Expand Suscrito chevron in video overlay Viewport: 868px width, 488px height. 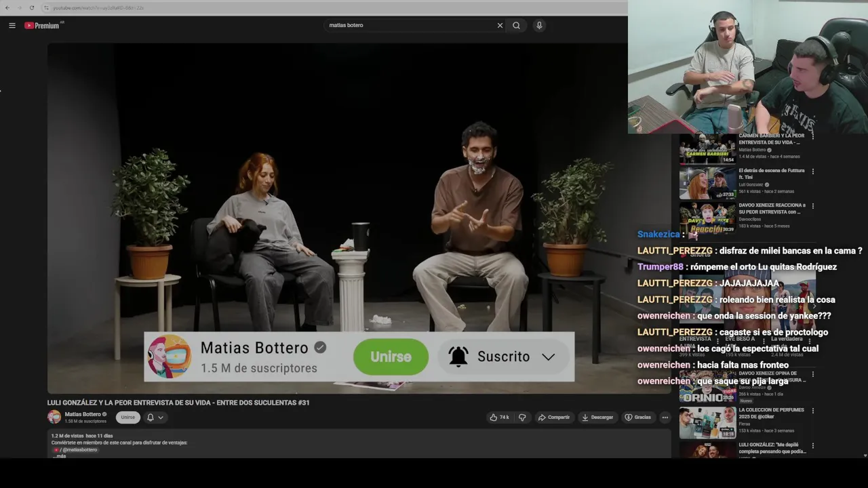(548, 357)
